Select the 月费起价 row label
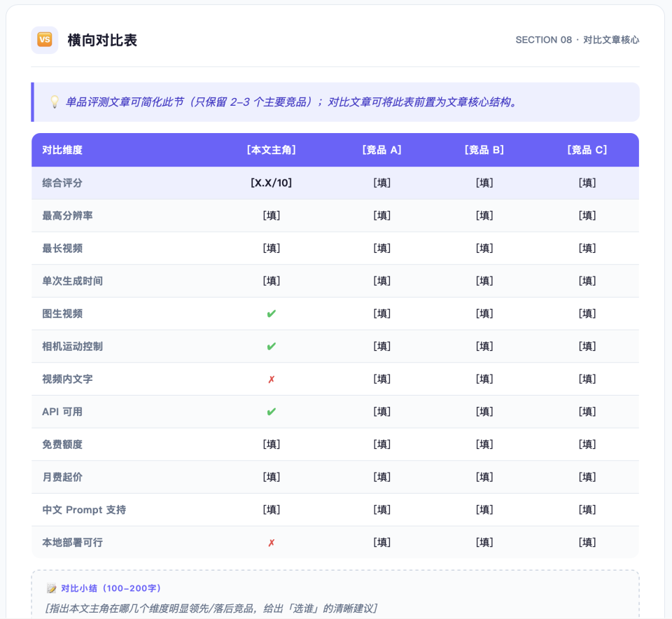 (62, 477)
